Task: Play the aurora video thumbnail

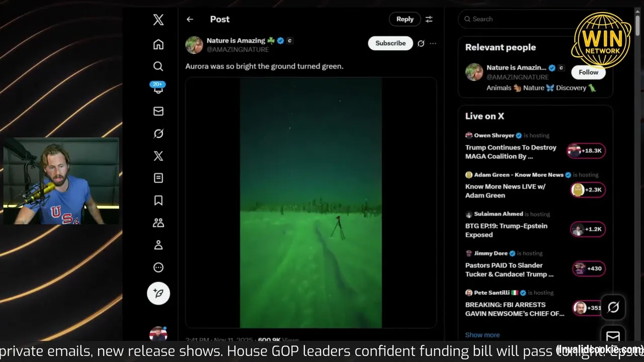Action: point(311,203)
